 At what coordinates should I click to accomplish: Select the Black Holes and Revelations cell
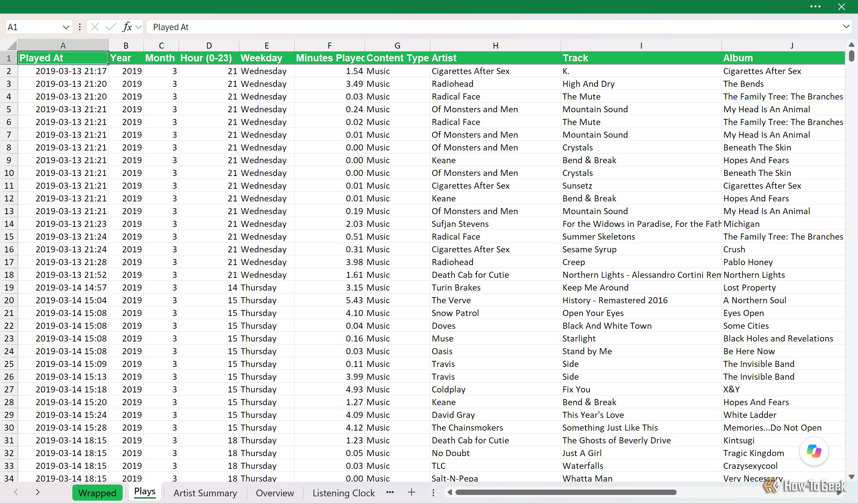pyautogui.click(x=783, y=338)
